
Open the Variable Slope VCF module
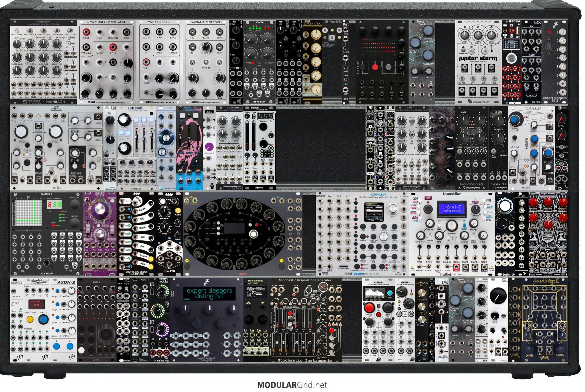click(206, 62)
